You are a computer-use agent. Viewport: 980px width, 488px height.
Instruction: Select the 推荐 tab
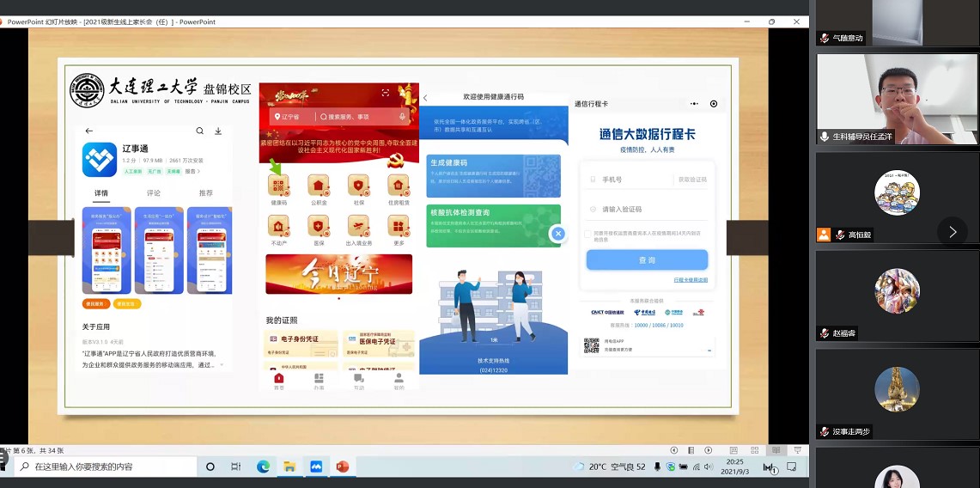pyautogui.click(x=205, y=193)
